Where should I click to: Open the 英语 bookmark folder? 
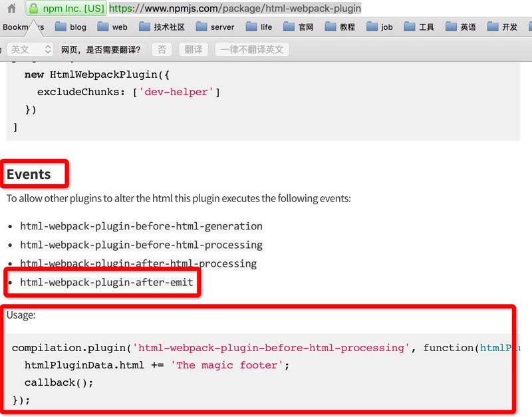[461, 27]
